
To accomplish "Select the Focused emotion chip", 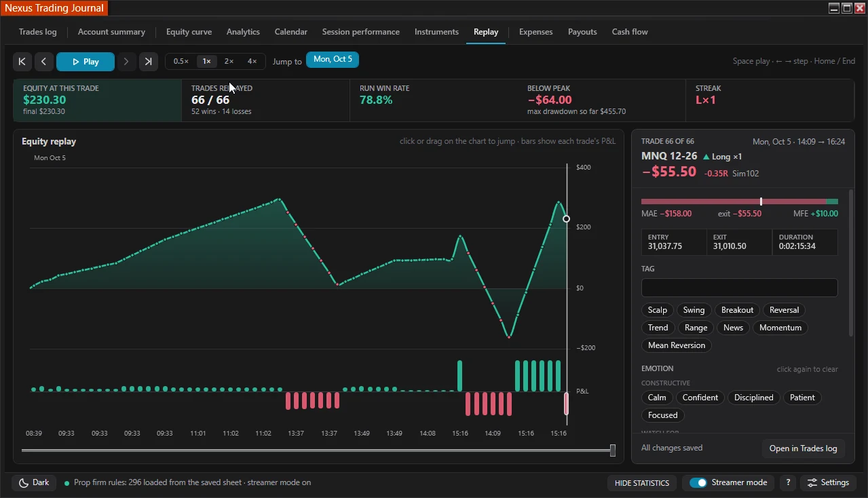I will point(663,415).
